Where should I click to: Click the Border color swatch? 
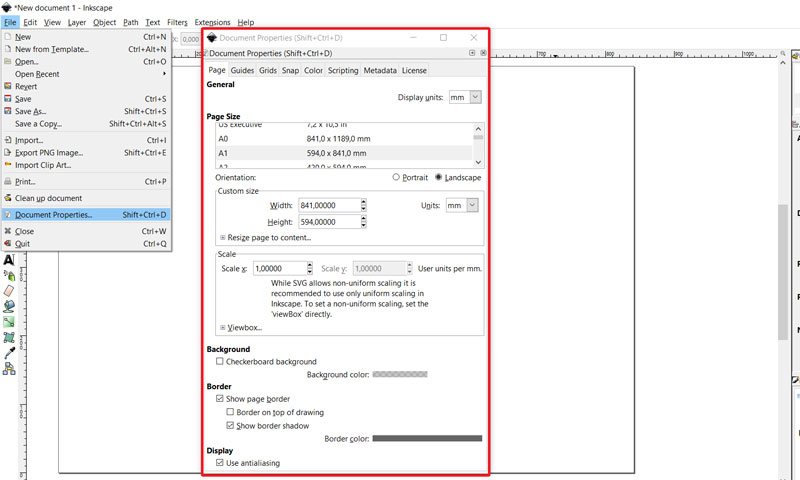pyautogui.click(x=427, y=438)
